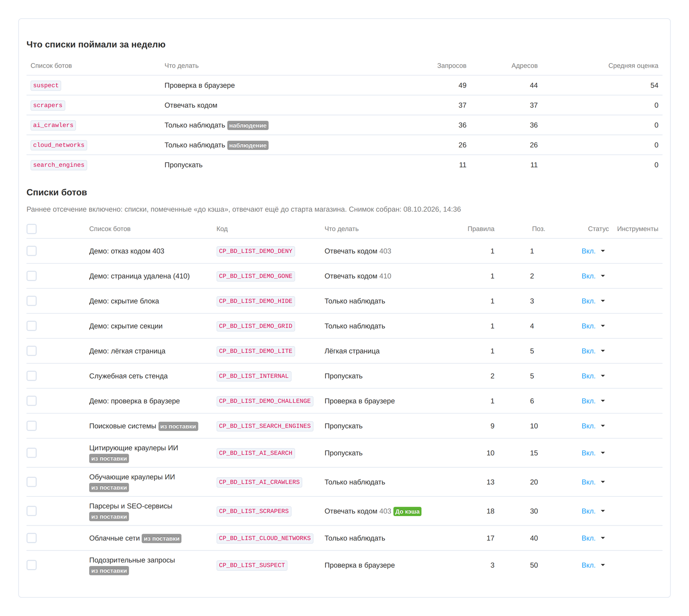This screenshot has height=616, width=689.
Task: Click the Код column header
Action: click(222, 229)
